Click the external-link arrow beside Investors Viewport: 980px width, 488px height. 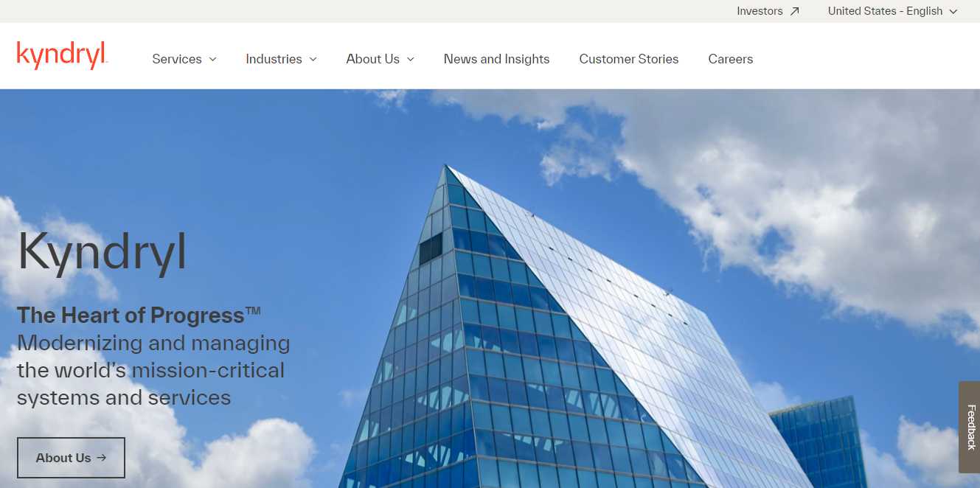click(794, 11)
